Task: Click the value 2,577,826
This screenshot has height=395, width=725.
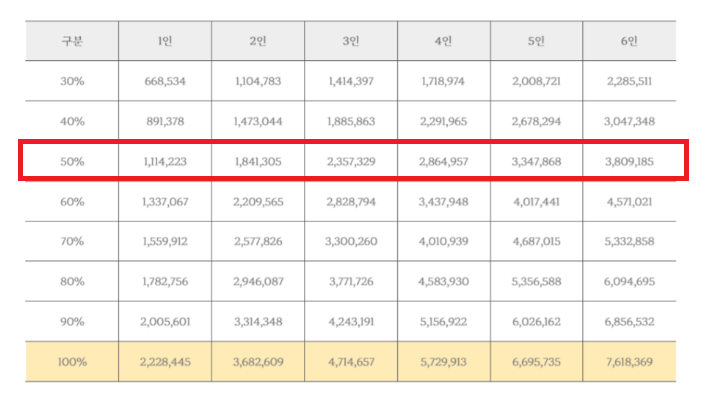Action: click(258, 241)
